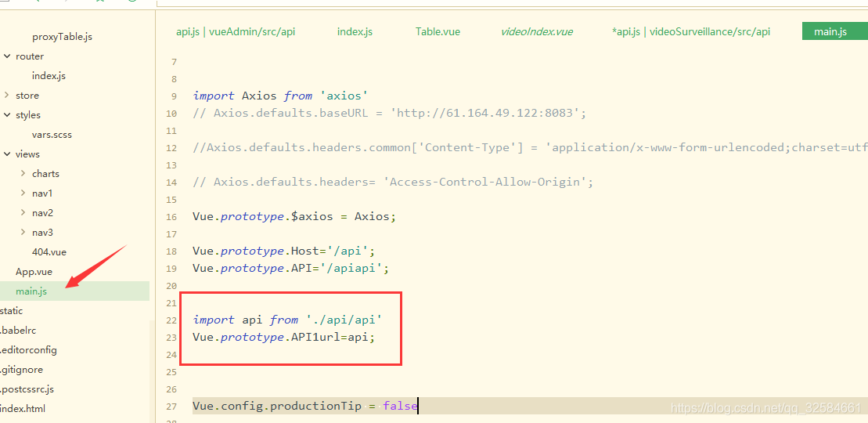Open 404.vue from the views folder

tap(49, 252)
